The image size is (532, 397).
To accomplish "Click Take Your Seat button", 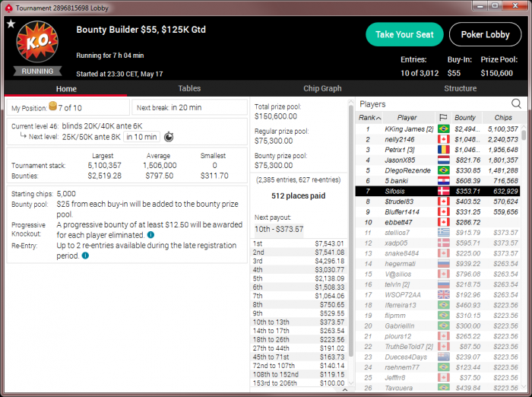I will point(404,34).
